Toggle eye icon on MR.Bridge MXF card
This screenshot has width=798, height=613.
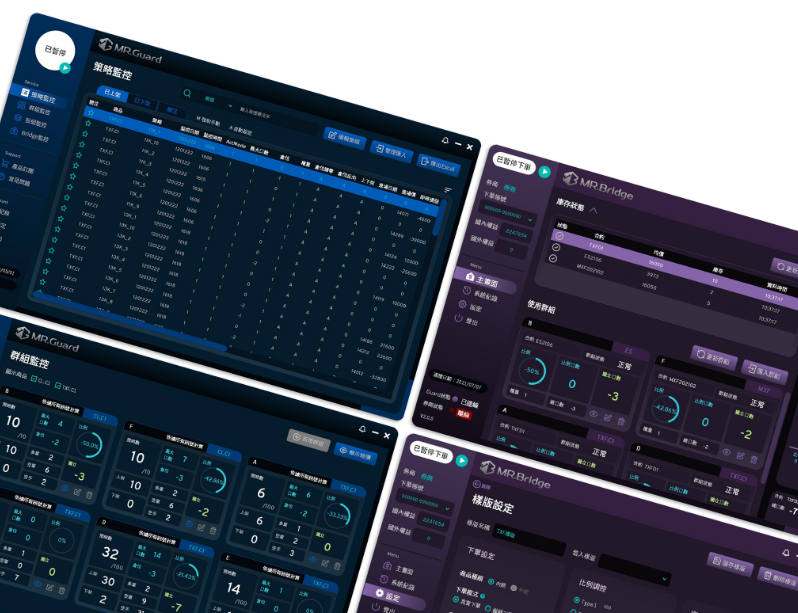tap(726, 452)
